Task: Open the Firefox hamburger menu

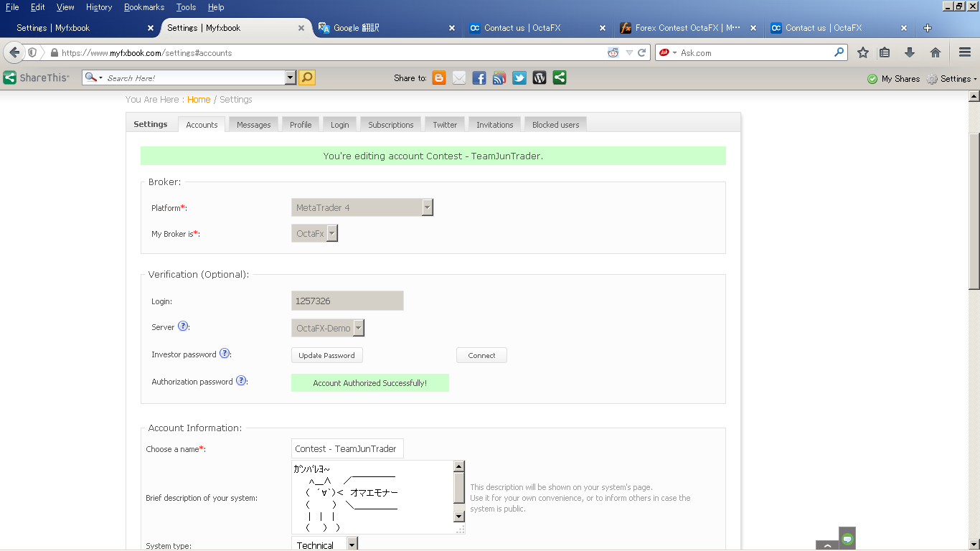Action: (965, 52)
